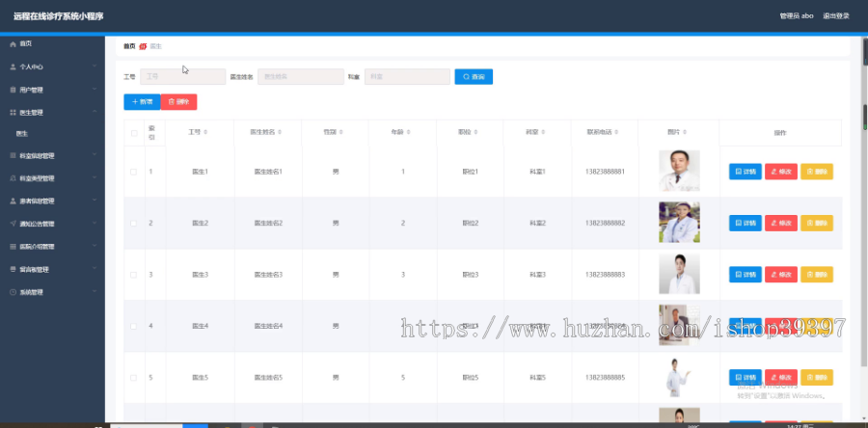
Task: Open 详情 for row 医生1
Action: (x=746, y=172)
